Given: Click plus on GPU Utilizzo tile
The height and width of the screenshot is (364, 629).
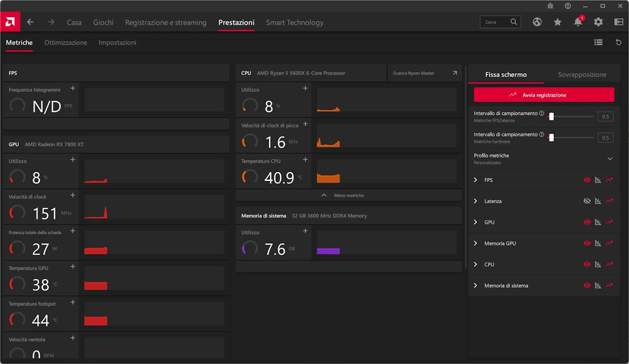Looking at the screenshot, I should (73, 160).
